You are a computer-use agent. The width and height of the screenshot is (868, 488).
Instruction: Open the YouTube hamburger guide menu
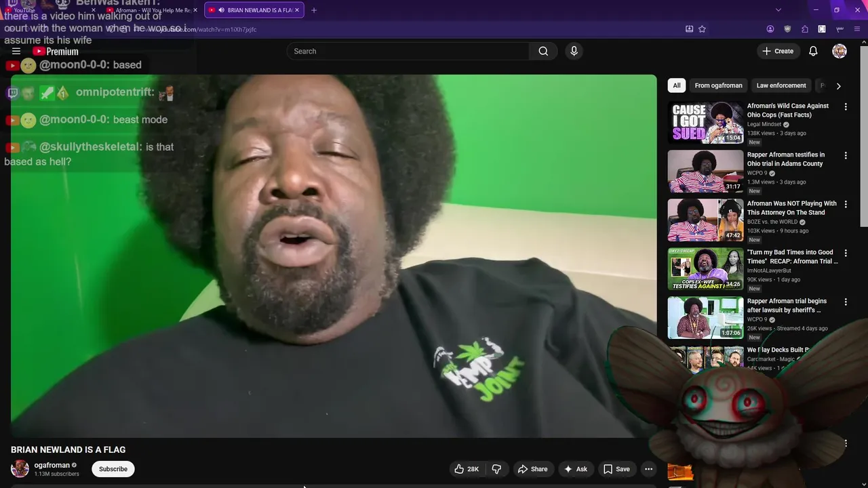(x=16, y=52)
